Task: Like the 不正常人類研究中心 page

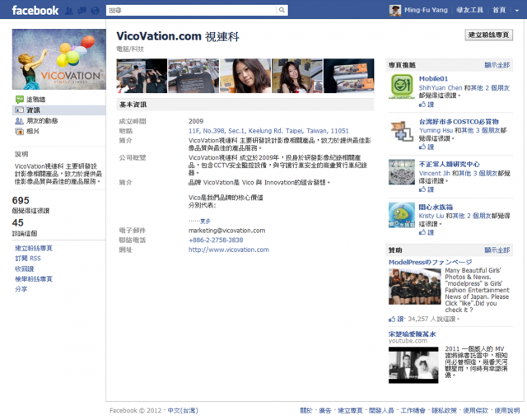Action: (427, 189)
